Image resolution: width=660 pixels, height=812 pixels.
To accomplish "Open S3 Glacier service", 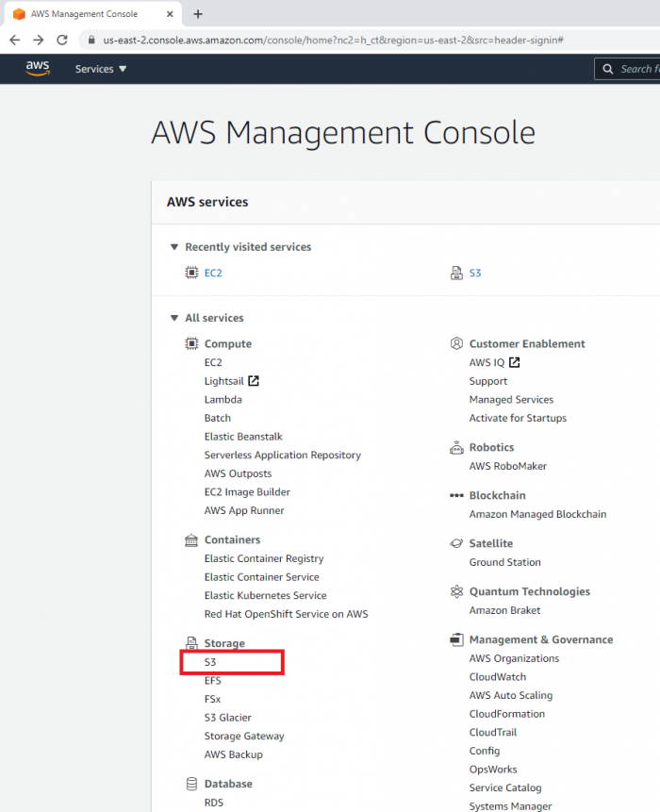I will (x=228, y=718).
